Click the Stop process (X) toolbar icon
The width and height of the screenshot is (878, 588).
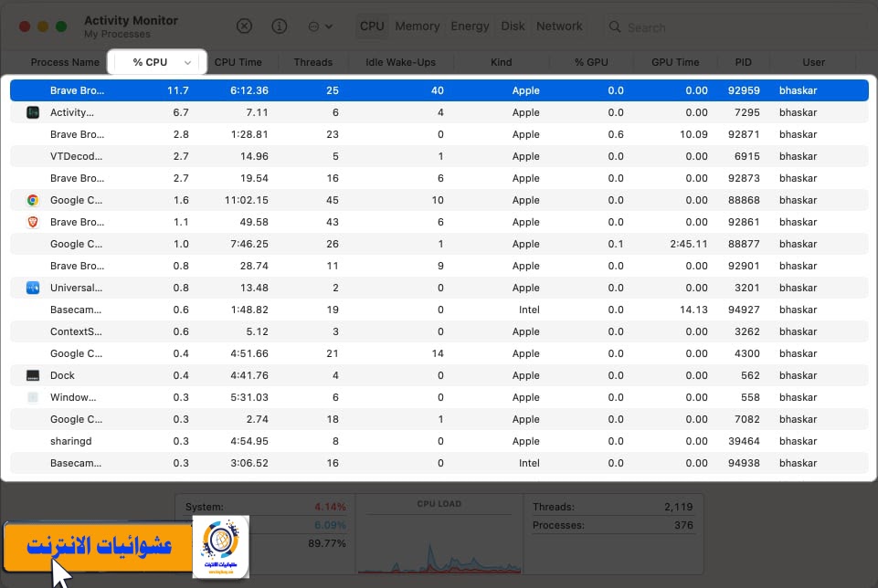click(x=244, y=26)
